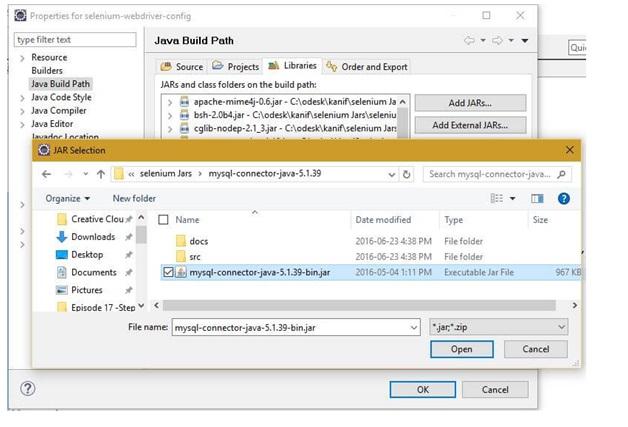628x427 pixels.
Task: Switch to the Projects tab
Action: [236, 66]
